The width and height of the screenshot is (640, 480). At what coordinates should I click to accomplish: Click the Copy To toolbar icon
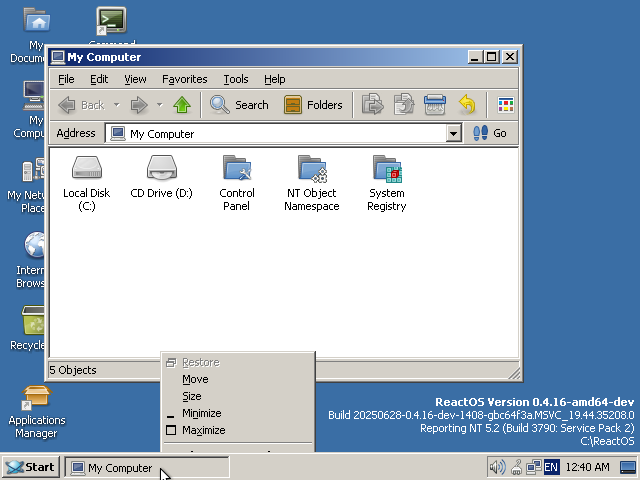pyautogui.click(x=404, y=105)
